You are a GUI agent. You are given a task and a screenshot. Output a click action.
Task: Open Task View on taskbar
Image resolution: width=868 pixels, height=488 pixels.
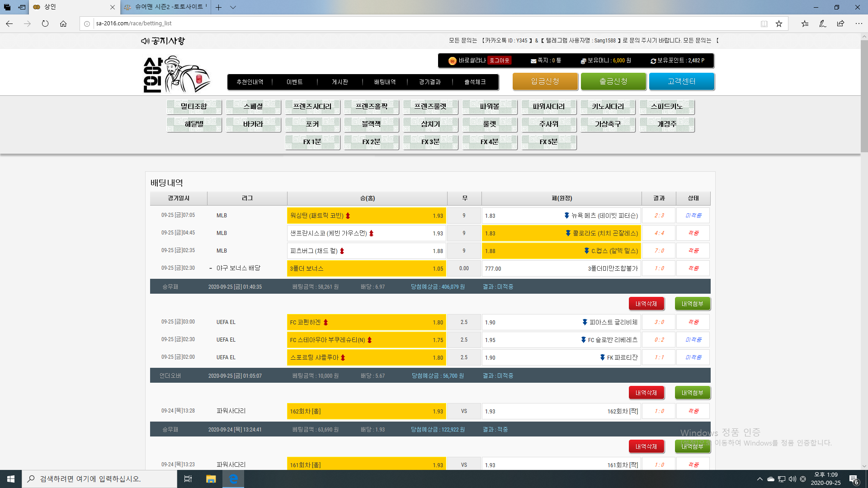[188, 479]
